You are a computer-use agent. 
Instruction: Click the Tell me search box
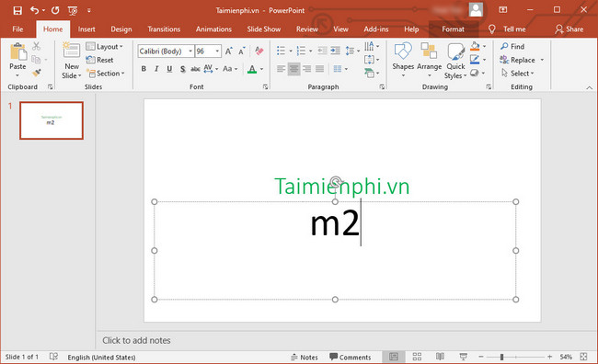pyautogui.click(x=507, y=29)
